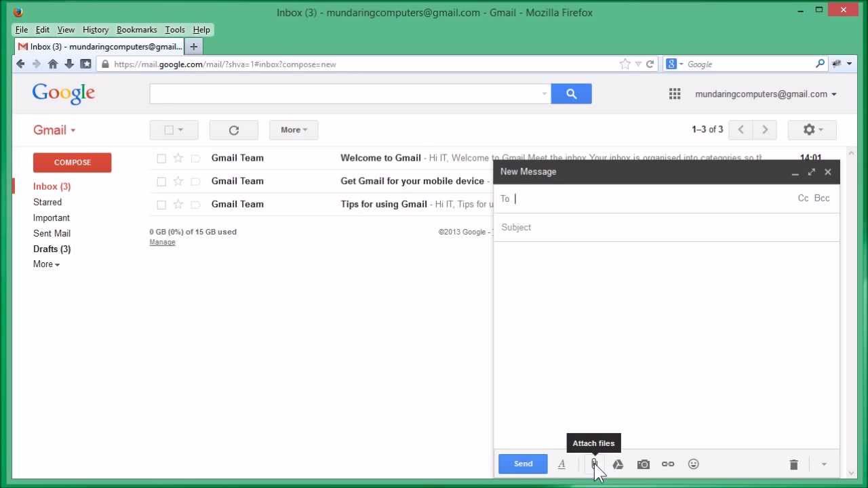Check the Tips for using Gmail checkbox
The image size is (868, 488).
pyautogui.click(x=161, y=205)
